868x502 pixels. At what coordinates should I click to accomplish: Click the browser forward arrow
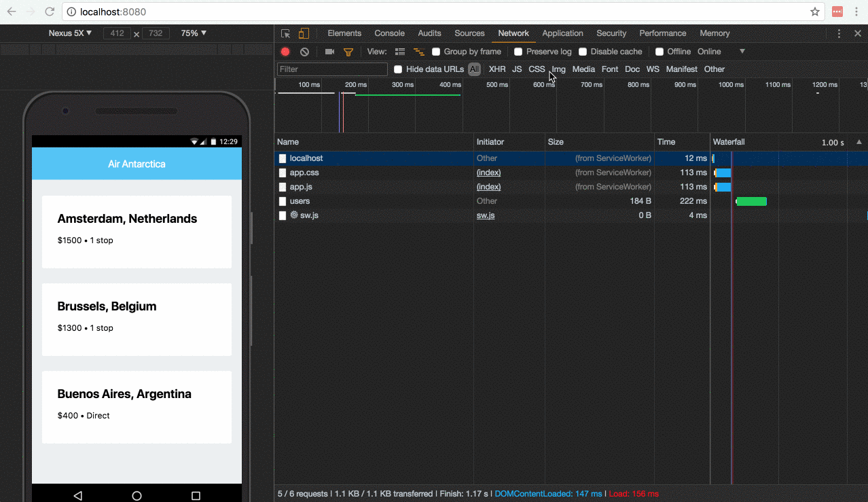coord(31,12)
